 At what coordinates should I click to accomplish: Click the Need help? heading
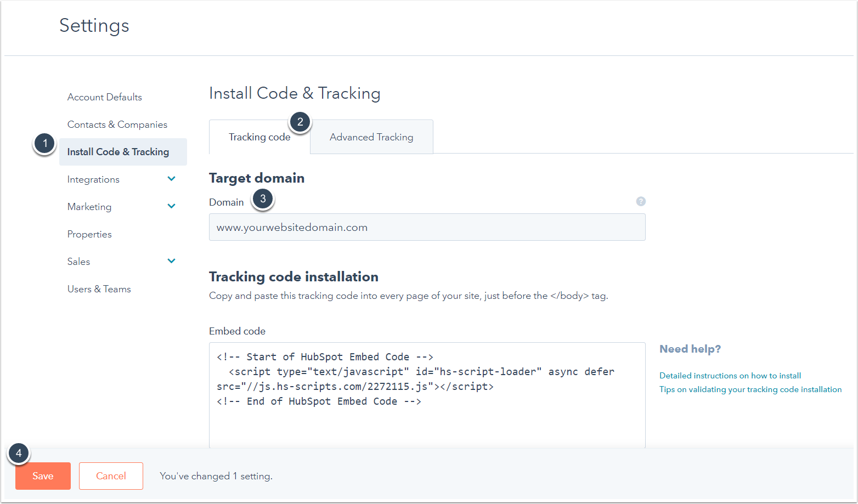point(690,349)
